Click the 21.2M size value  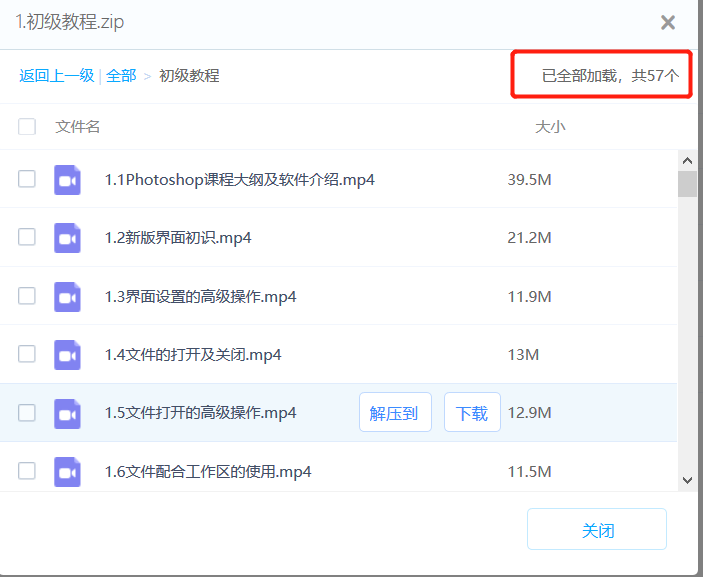click(x=529, y=238)
